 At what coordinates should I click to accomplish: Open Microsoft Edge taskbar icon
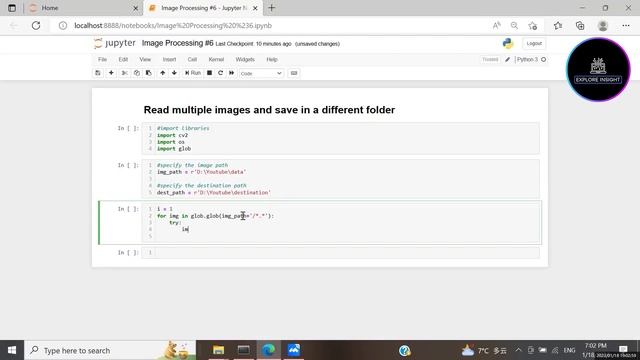[x=269, y=350]
